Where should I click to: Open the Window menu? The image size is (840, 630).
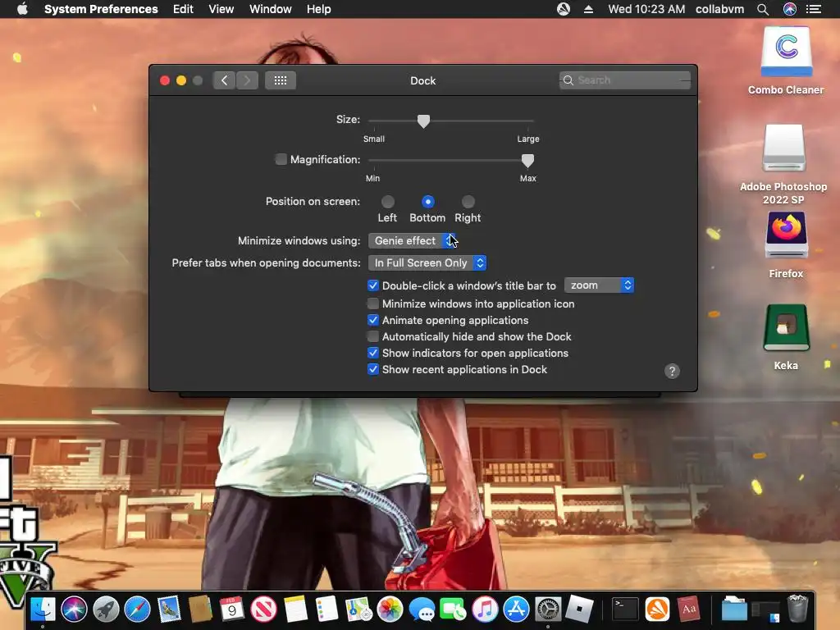point(270,9)
